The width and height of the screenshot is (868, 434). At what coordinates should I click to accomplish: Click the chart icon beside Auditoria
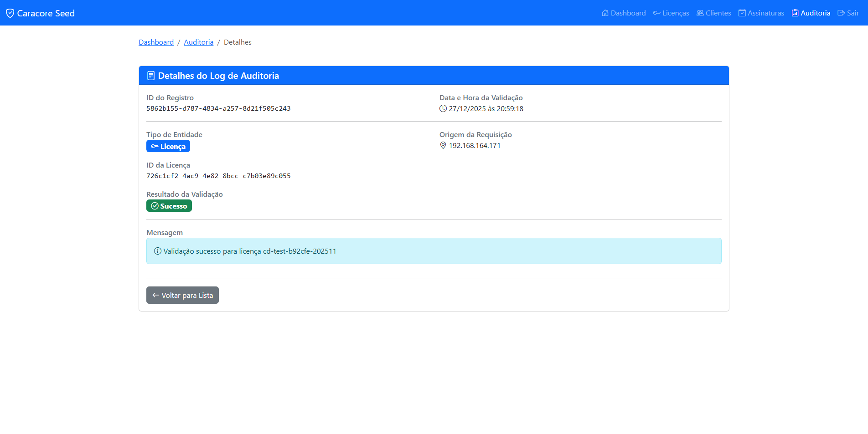tap(795, 13)
